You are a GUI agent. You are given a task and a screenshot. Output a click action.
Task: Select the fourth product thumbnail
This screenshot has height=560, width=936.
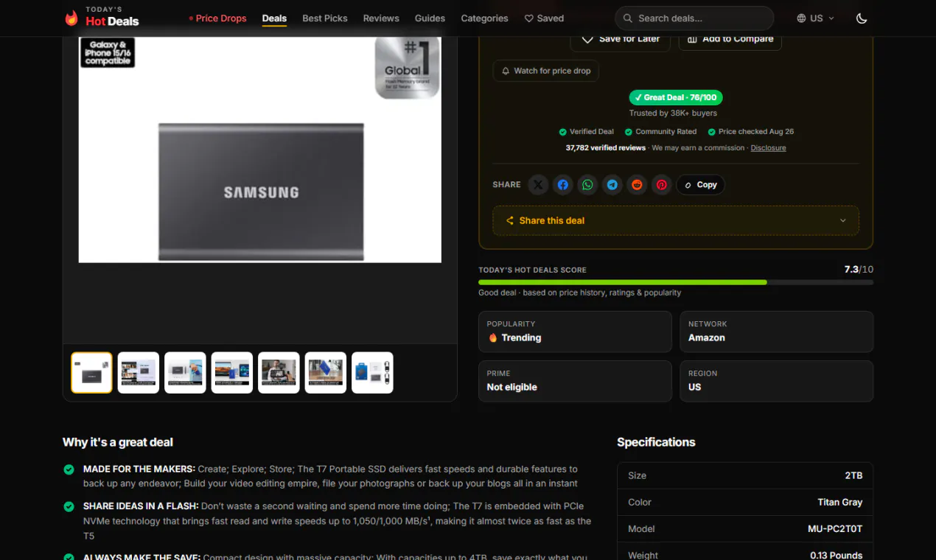232,373
